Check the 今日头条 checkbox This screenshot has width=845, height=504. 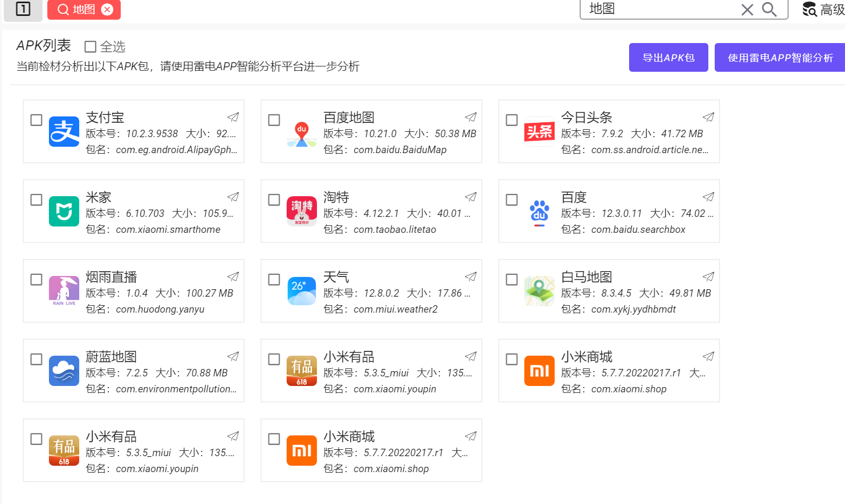tap(512, 120)
